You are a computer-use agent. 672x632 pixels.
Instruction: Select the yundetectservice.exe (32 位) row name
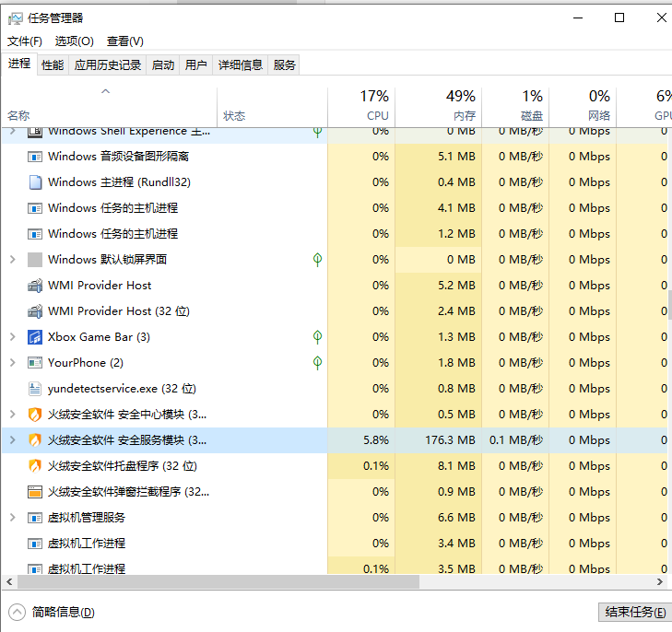tap(122, 389)
